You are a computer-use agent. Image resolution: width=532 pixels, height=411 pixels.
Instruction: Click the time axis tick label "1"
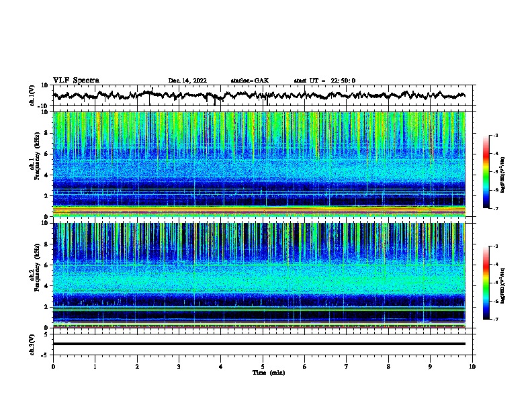tap(95, 366)
